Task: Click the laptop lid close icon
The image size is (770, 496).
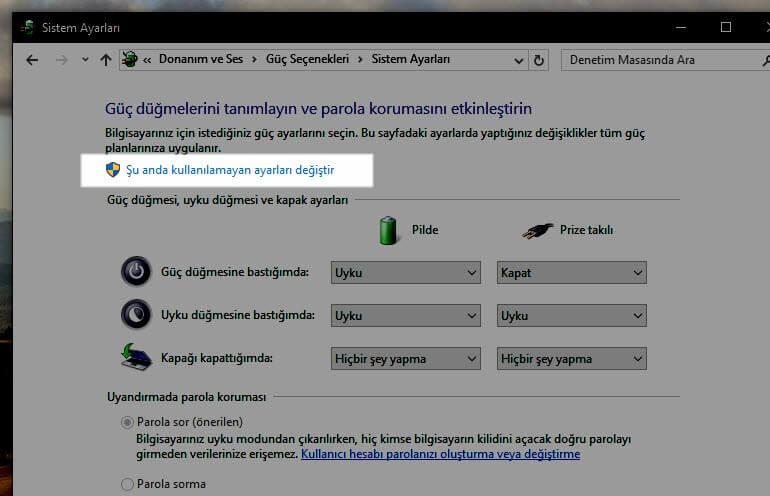Action: click(136, 357)
